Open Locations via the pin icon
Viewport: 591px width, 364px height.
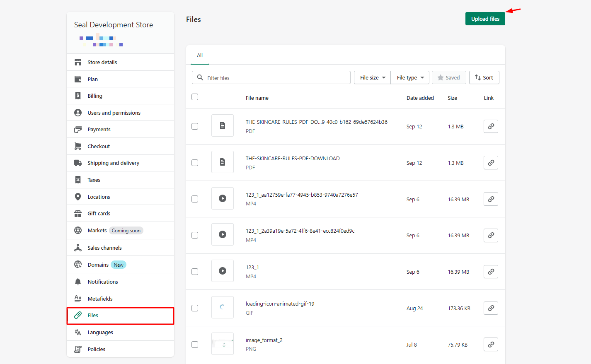78,196
